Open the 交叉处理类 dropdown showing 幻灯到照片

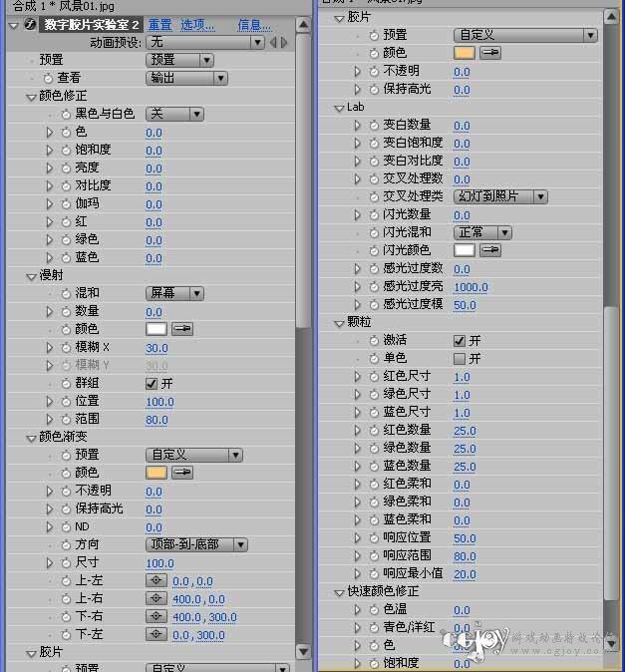tap(500, 197)
